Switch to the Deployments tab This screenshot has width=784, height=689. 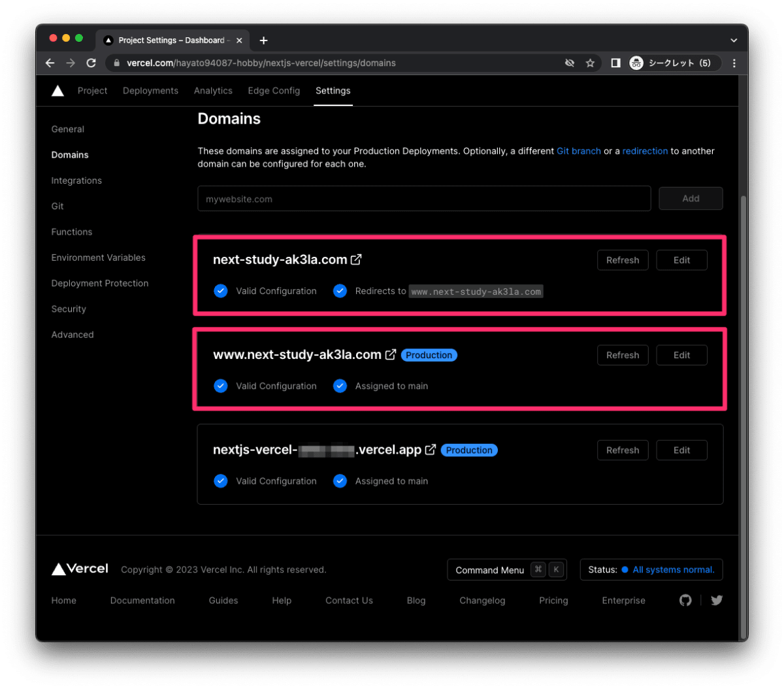coord(150,91)
